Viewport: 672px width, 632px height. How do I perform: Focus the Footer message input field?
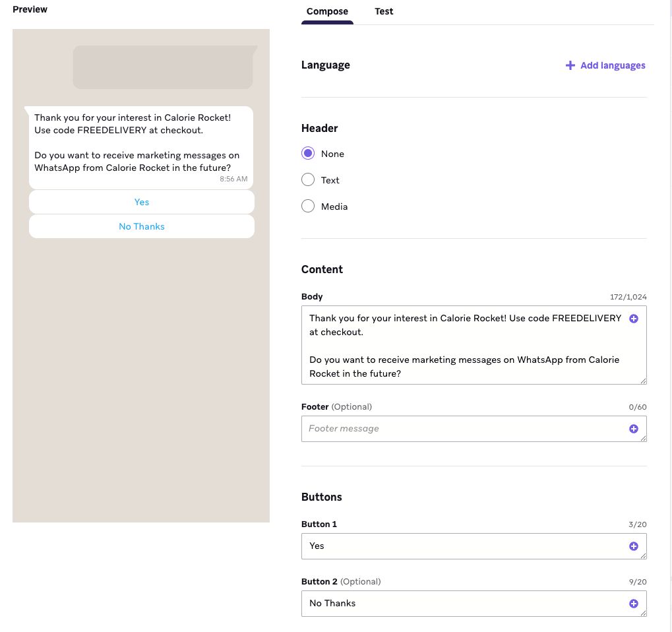(x=462, y=429)
